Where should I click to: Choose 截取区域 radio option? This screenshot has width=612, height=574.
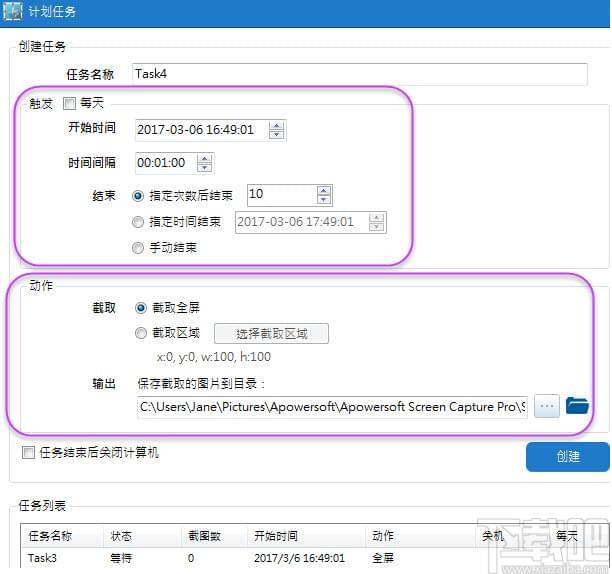click(141, 333)
